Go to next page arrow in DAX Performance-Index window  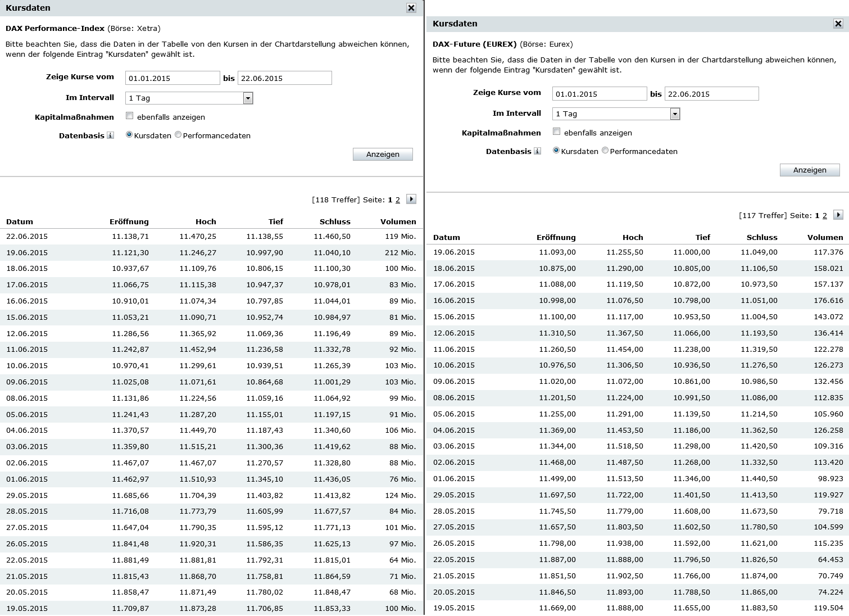pyautogui.click(x=411, y=199)
